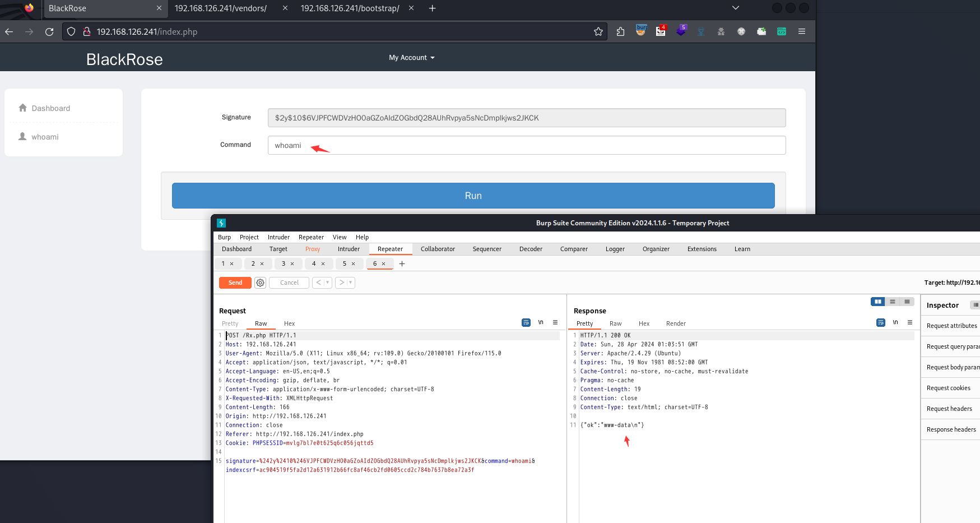Toggle word wrap in Response pane
Image resolution: width=980 pixels, height=523 pixels.
[x=881, y=322]
